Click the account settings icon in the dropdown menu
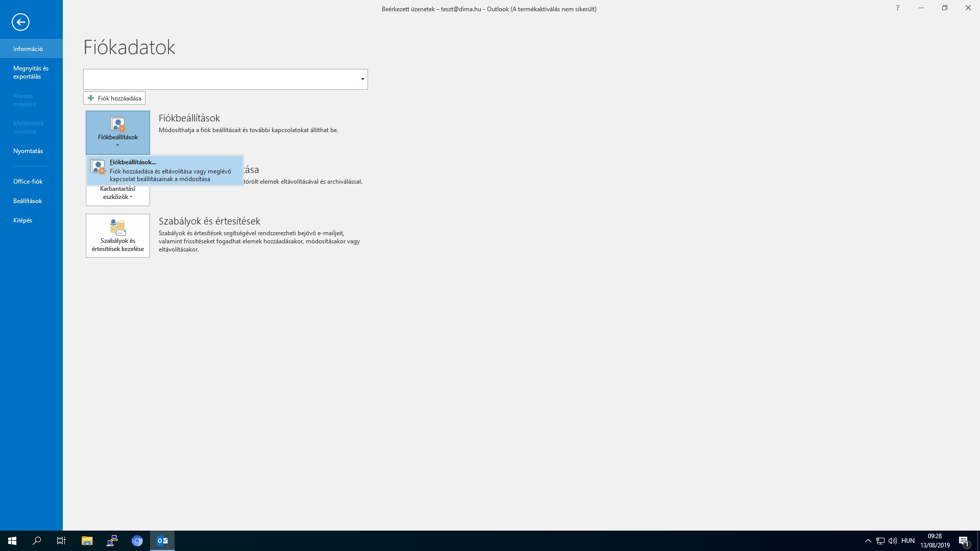Image resolution: width=980 pixels, height=551 pixels. (98, 167)
